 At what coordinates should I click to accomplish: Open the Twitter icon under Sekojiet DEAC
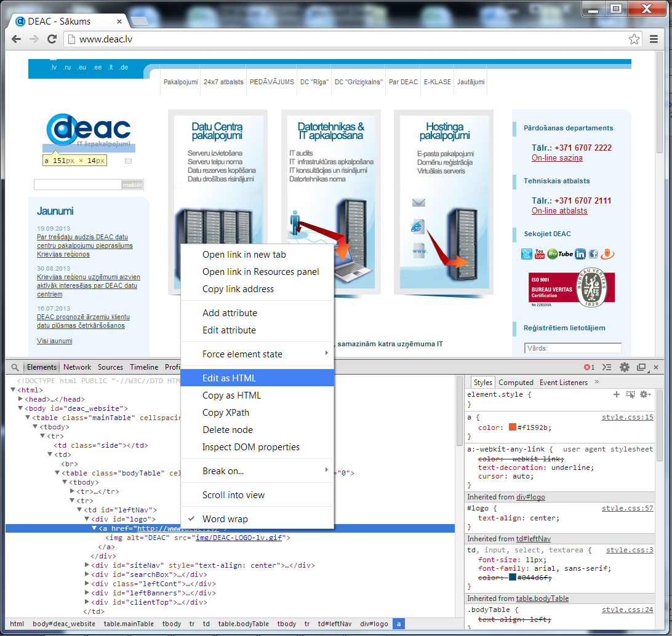(x=527, y=254)
